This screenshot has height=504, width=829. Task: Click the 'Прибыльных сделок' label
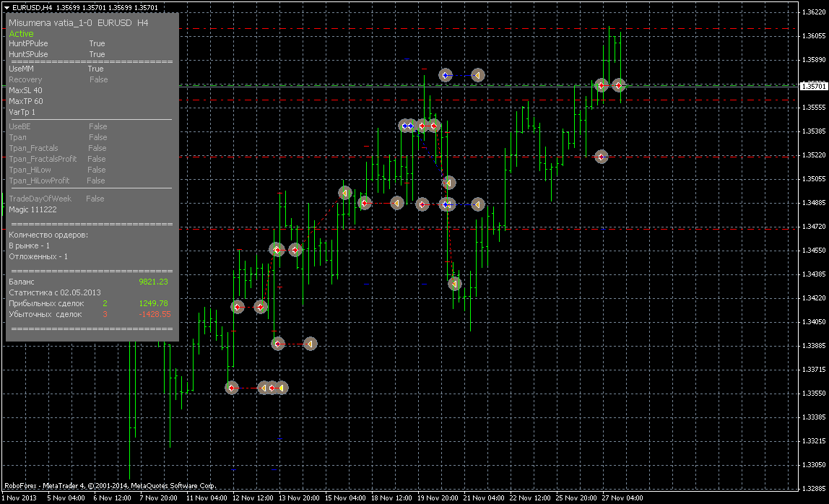(x=46, y=303)
